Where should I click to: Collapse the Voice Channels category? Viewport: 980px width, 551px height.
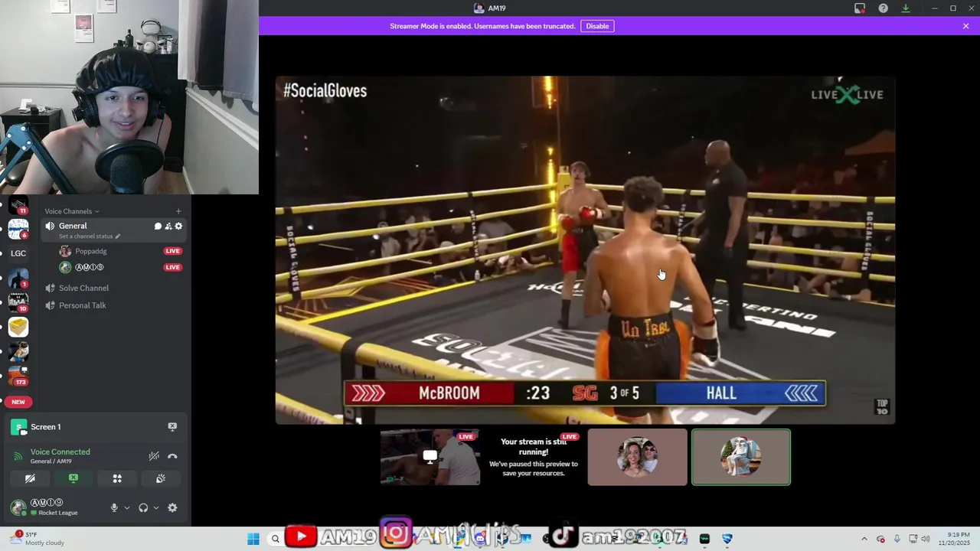coord(72,211)
